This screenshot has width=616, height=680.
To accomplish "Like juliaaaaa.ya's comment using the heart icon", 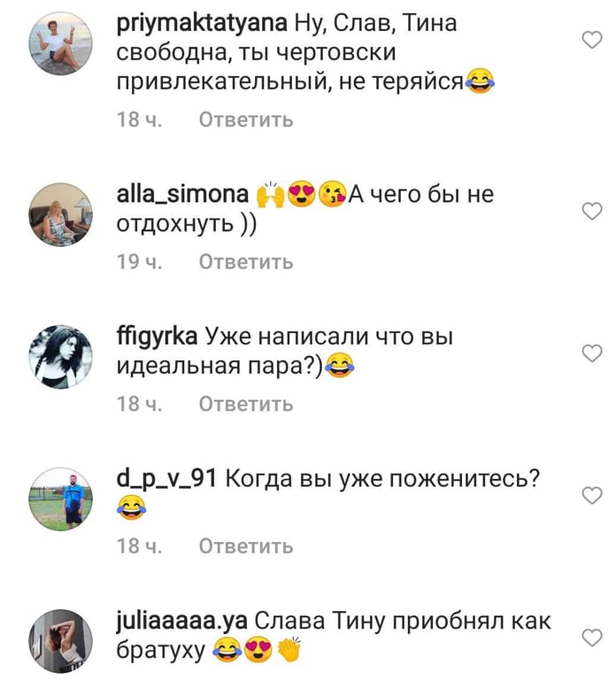I will (x=592, y=637).
